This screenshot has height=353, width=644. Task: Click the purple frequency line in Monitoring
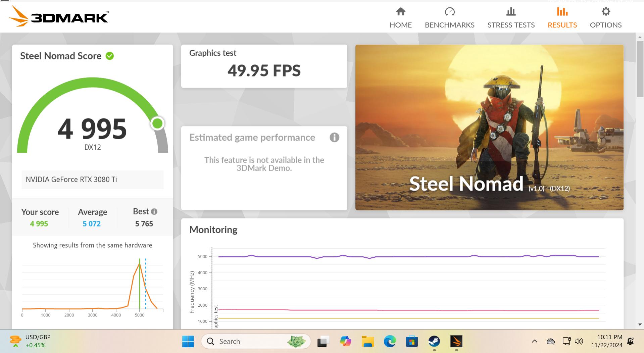(x=408, y=257)
